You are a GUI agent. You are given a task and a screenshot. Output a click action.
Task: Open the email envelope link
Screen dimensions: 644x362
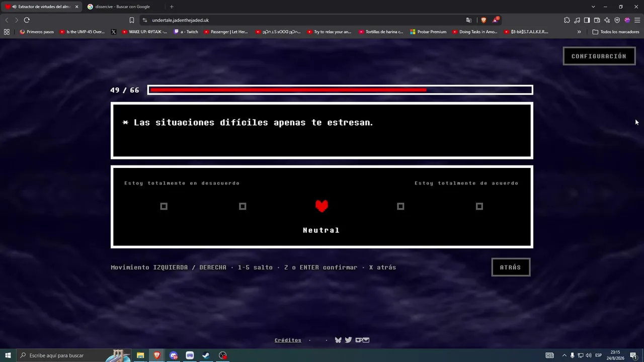(366, 340)
